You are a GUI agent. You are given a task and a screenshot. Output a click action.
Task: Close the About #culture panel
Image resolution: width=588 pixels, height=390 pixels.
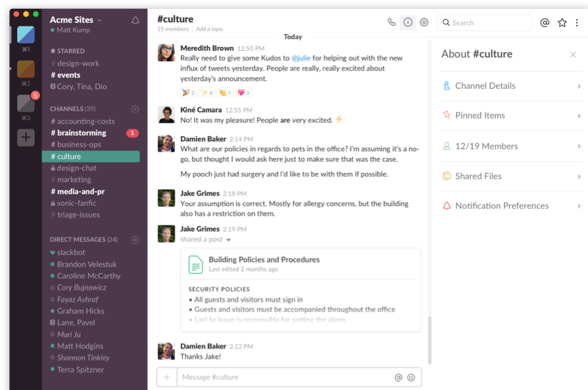(x=573, y=55)
